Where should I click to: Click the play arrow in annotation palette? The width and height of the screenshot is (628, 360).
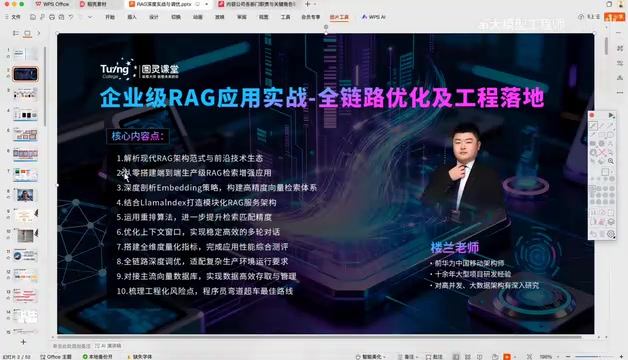[x=611, y=115]
